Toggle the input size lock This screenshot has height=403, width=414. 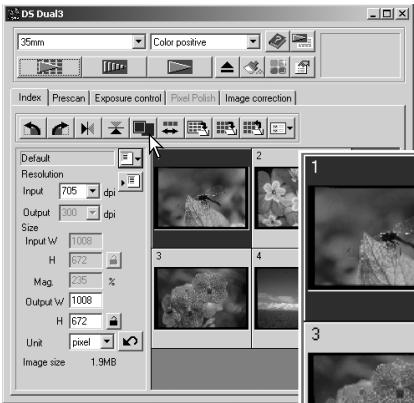pyautogui.click(x=113, y=260)
